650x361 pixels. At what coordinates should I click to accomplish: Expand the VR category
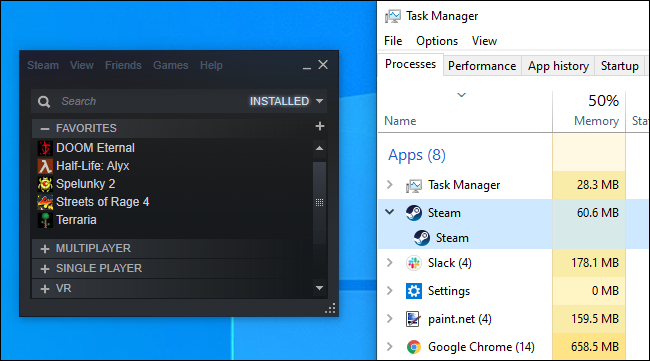(45, 289)
